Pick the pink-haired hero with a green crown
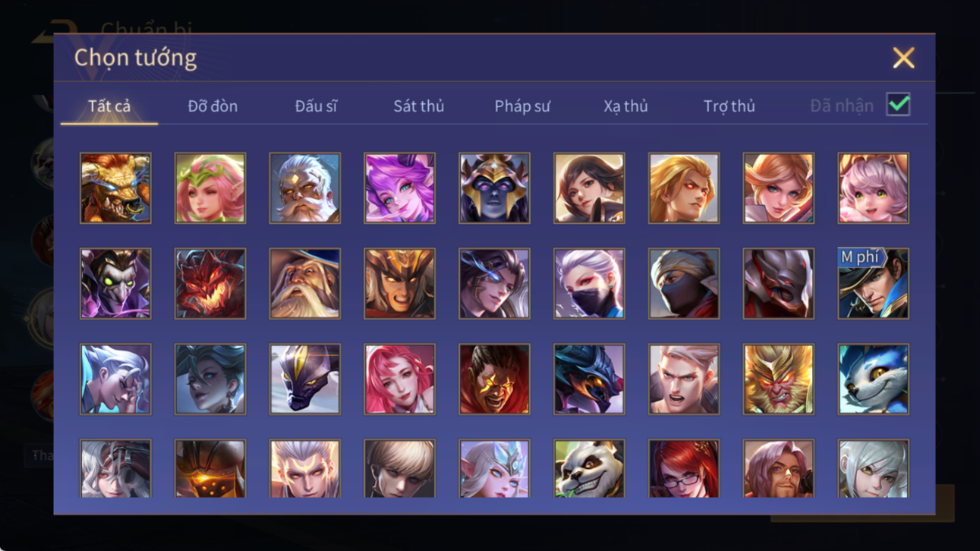Viewport: 980px width, 551px height. [210, 188]
